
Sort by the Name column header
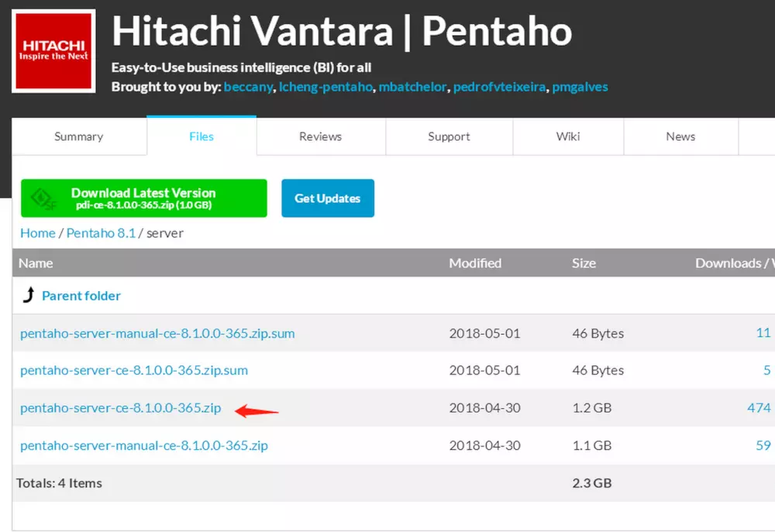(x=36, y=263)
